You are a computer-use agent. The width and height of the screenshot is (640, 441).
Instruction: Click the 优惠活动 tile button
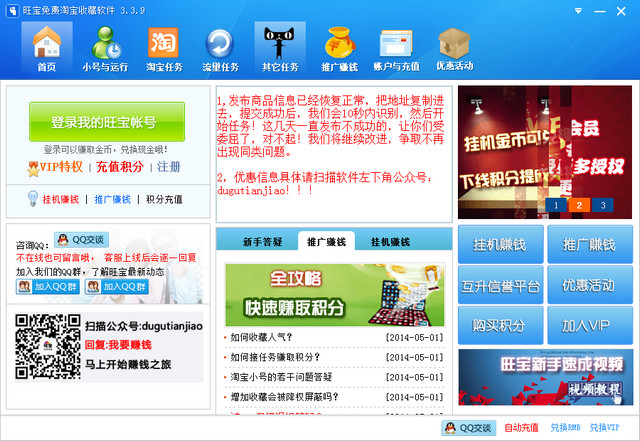(x=590, y=285)
